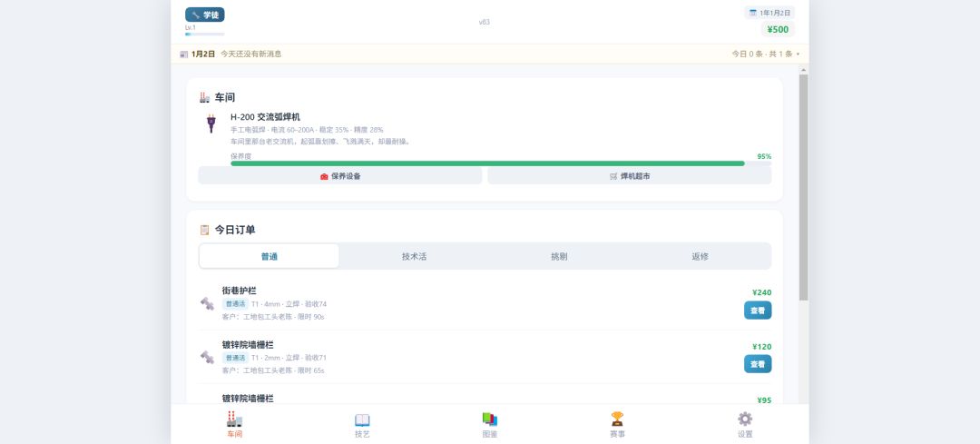Click the toolbox icon in 保养设备 button
Screen dimensions: 980x444
[324, 176]
